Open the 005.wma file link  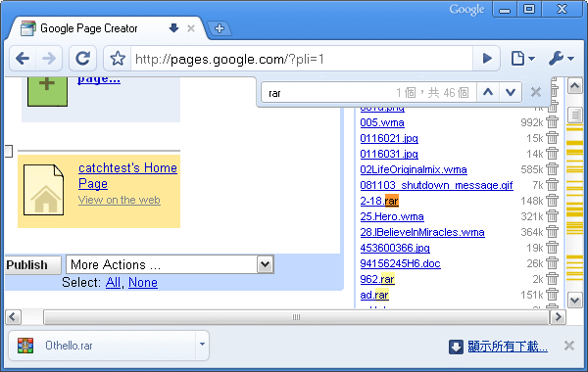click(382, 123)
